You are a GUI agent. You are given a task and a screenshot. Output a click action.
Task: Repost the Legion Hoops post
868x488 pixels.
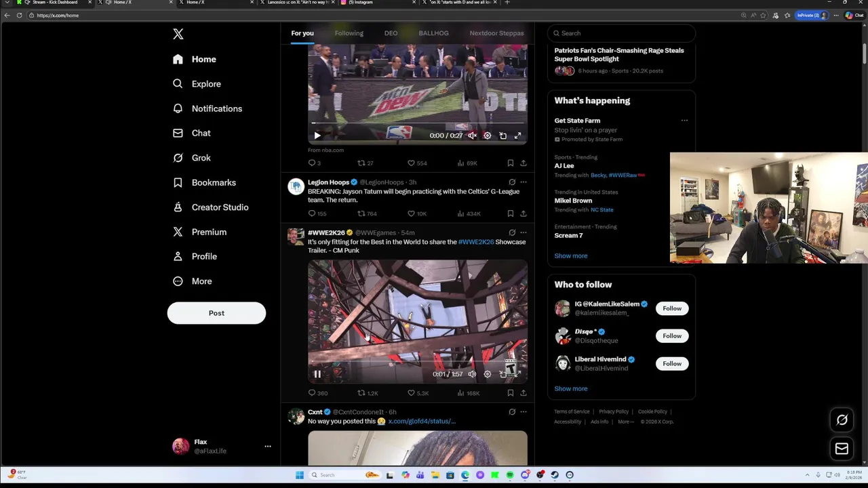coord(367,213)
